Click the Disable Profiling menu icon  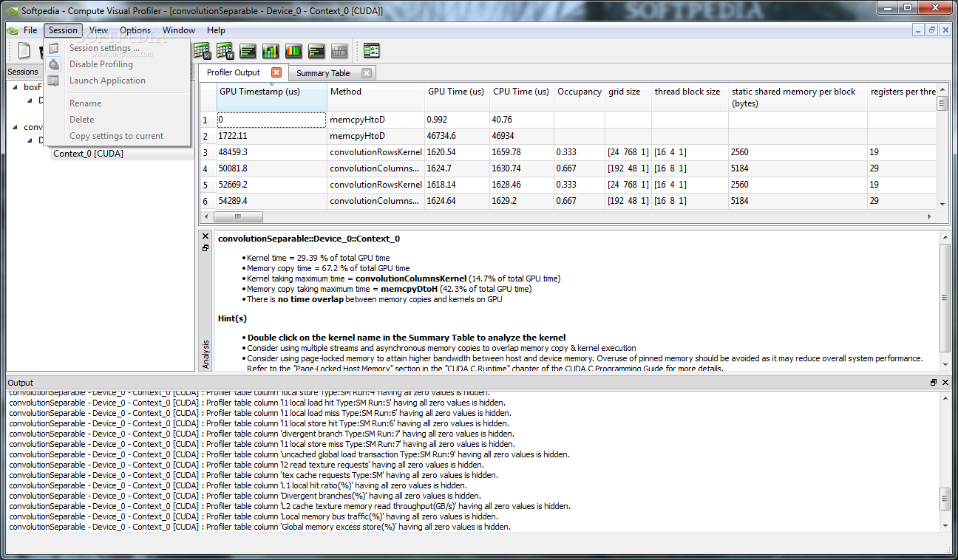pyautogui.click(x=54, y=64)
